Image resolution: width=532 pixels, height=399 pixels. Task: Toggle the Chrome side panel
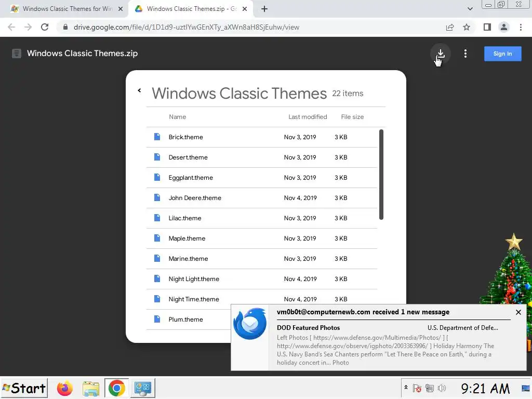[x=487, y=27]
